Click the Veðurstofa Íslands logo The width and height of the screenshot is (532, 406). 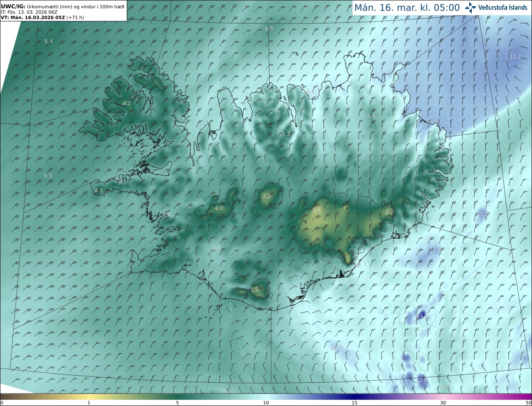pos(496,7)
